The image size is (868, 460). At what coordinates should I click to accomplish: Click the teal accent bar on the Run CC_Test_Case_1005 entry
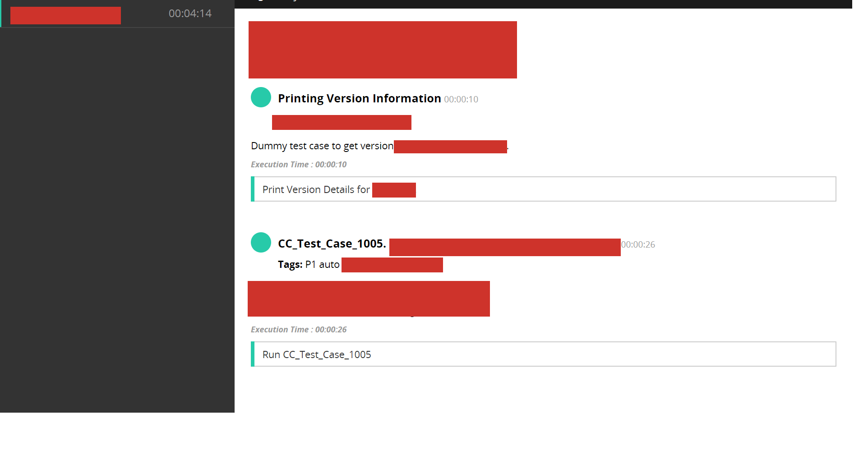[x=253, y=354]
